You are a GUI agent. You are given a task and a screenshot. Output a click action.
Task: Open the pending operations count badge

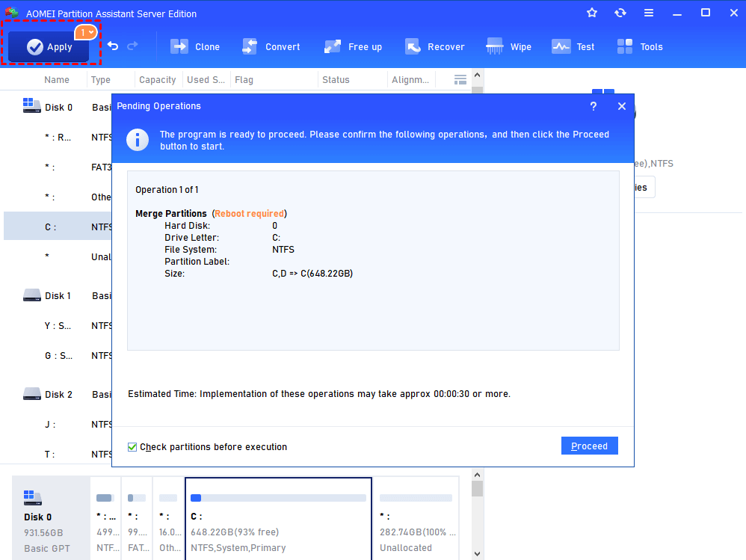(x=86, y=32)
